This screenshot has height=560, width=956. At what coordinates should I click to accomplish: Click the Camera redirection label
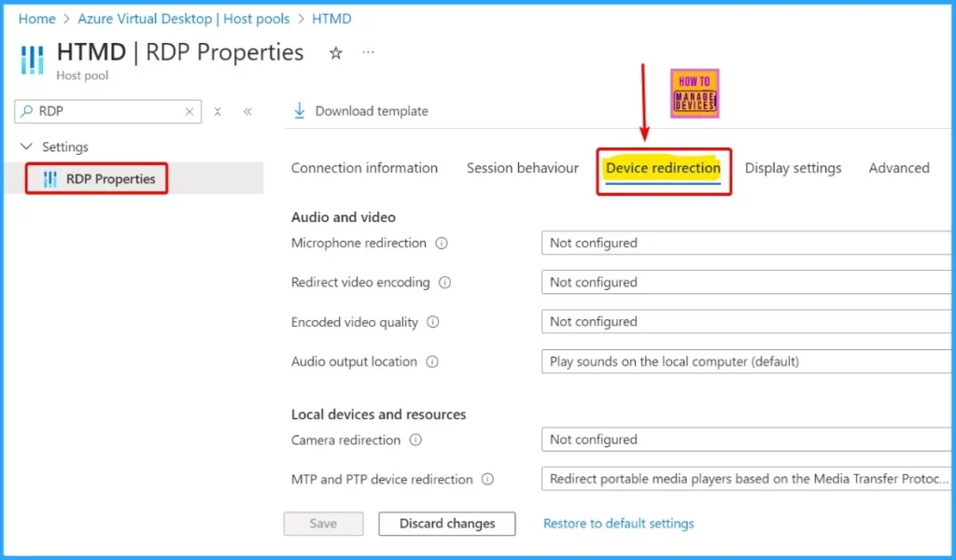345,440
